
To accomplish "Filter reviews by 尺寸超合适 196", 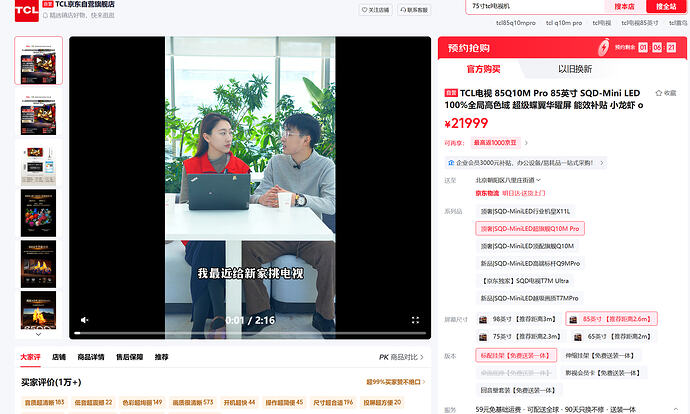I will coord(333,403).
